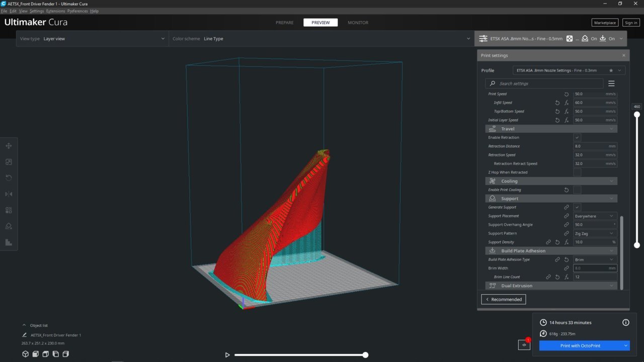Expand the Dual Extrusion section
Viewport: 644px width, 362px height.
point(551,286)
